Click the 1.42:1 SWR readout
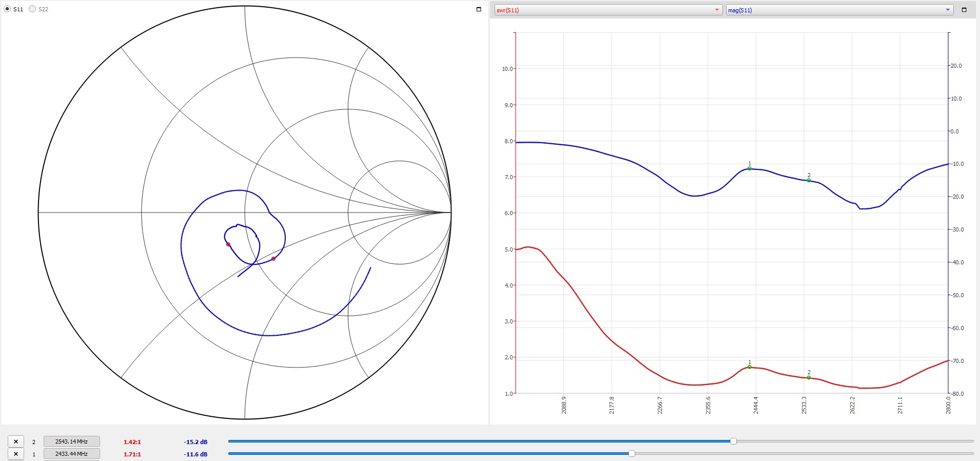Screen dimensions: 980x461 (132, 442)
